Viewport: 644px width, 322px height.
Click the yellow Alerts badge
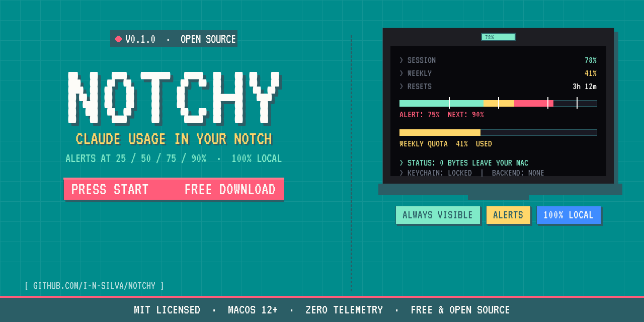click(508, 215)
